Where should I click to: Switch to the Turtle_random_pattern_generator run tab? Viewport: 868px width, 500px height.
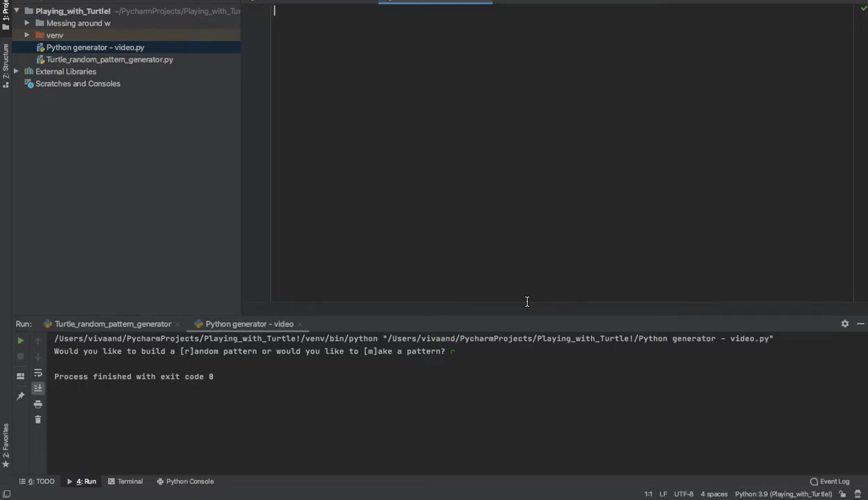112,324
